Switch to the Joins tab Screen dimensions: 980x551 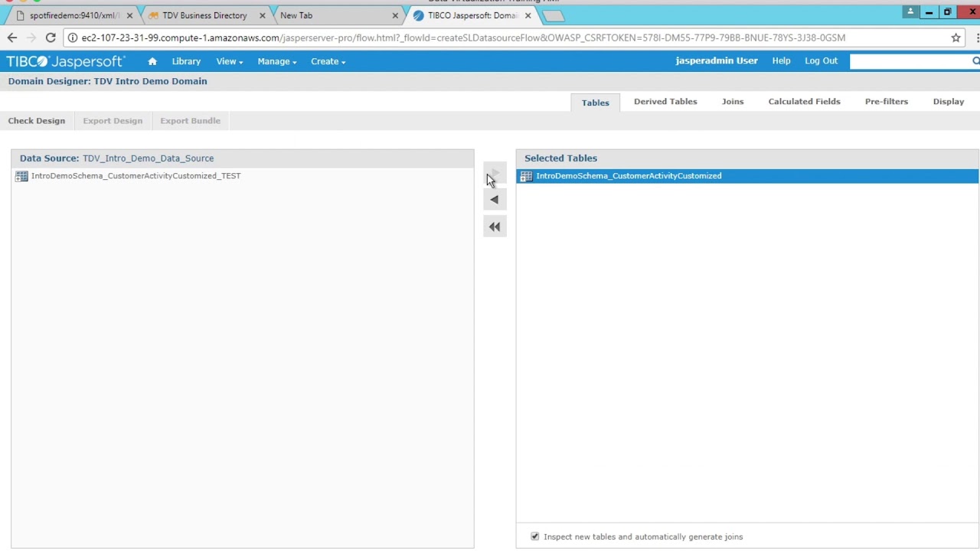[733, 102]
